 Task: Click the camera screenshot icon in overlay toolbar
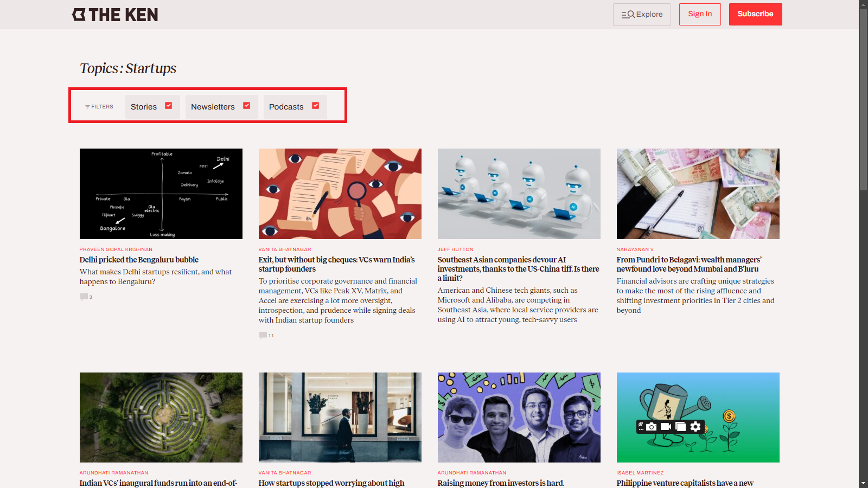(x=652, y=427)
